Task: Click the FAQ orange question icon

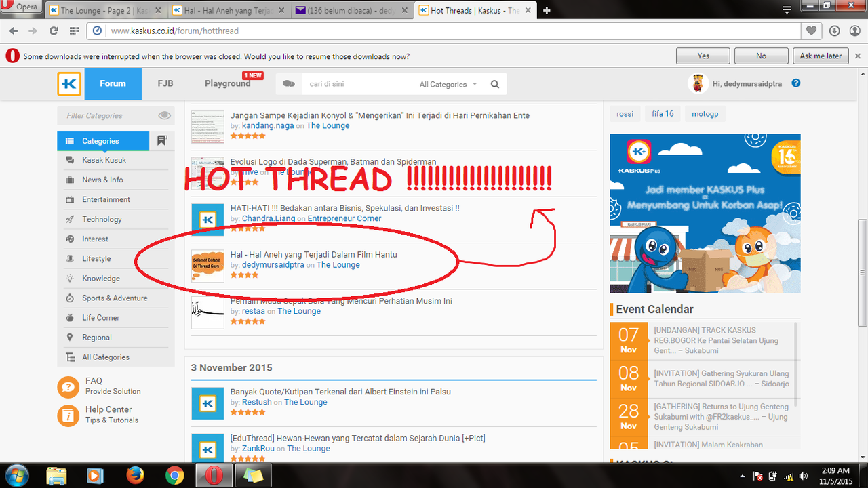Action: point(68,386)
